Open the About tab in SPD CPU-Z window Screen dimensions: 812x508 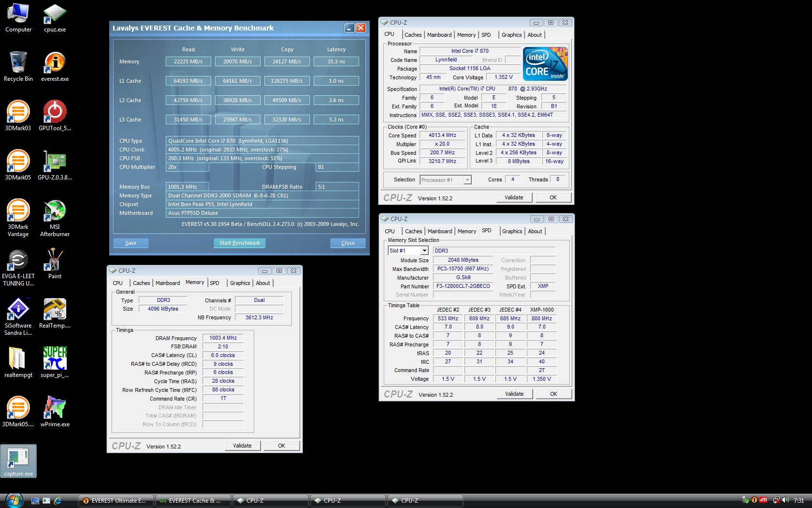click(x=535, y=231)
